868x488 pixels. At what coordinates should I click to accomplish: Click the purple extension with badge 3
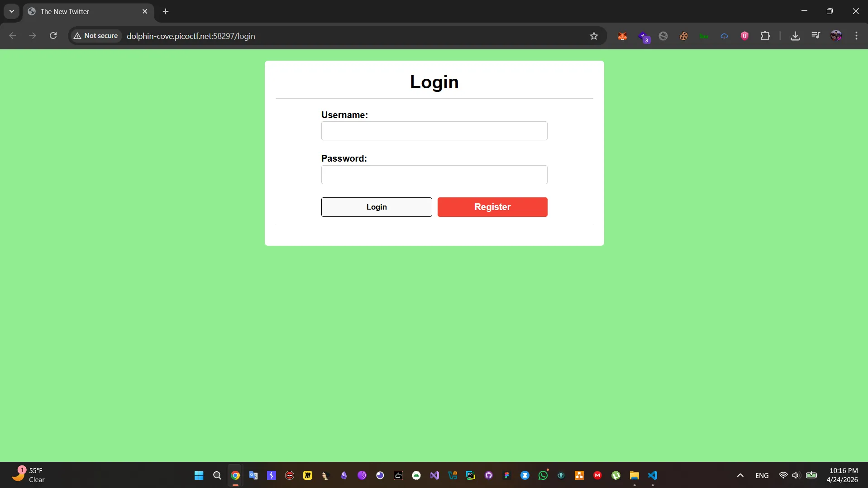coord(644,36)
